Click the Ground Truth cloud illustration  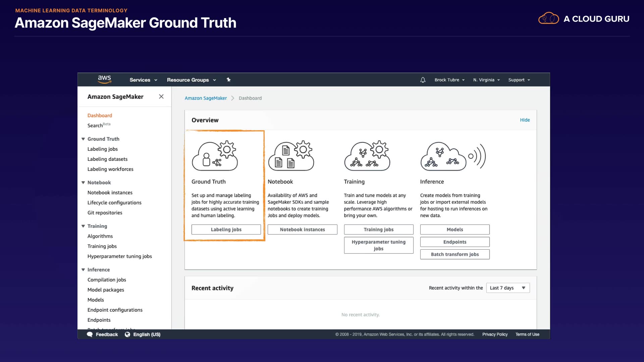[x=215, y=156]
